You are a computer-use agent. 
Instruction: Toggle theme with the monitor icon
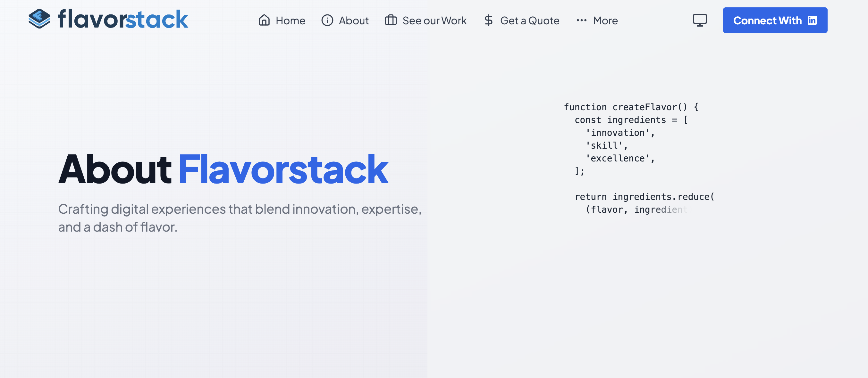pos(700,20)
